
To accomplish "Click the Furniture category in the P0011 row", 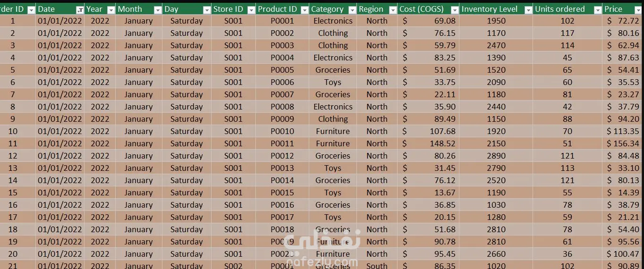I will point(333,143).
